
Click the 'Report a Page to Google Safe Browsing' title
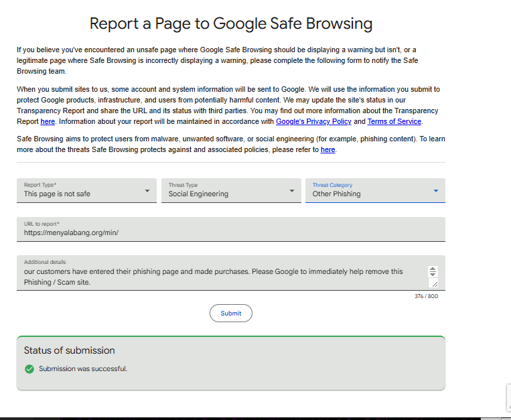tap(231, 24)
